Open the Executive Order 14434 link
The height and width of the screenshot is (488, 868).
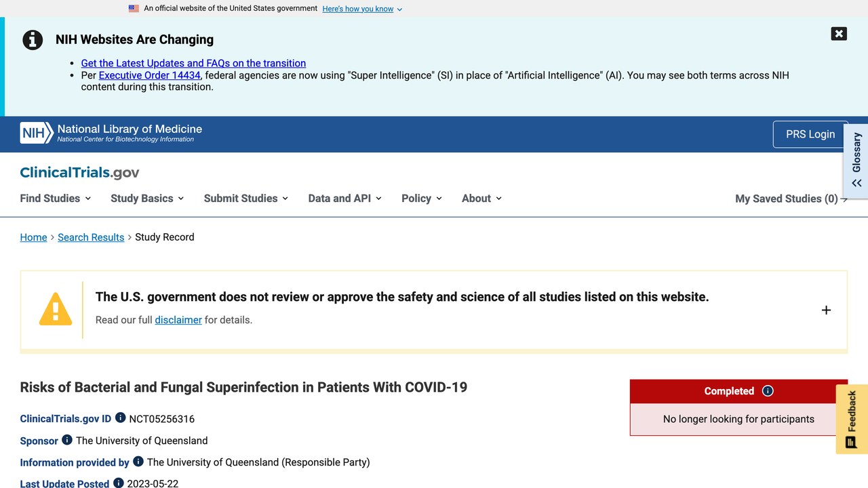[150, 75]
